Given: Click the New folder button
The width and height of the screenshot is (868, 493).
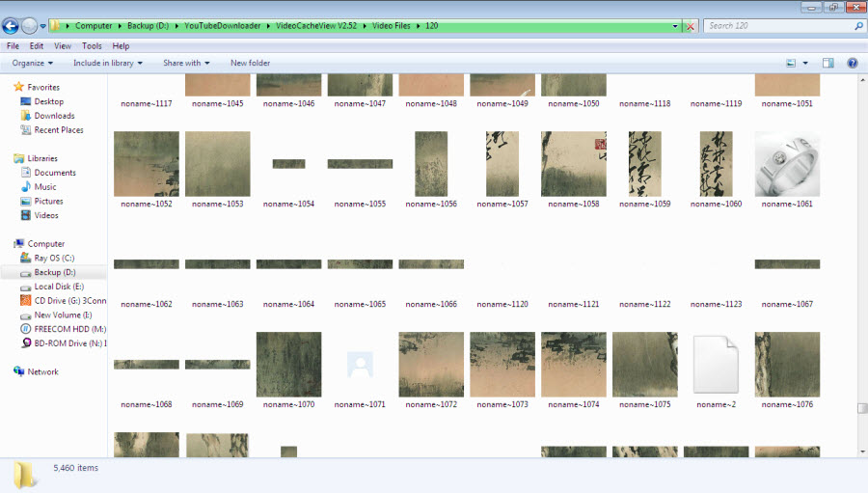Looking at the screenshot, I should tap(250, 63).
